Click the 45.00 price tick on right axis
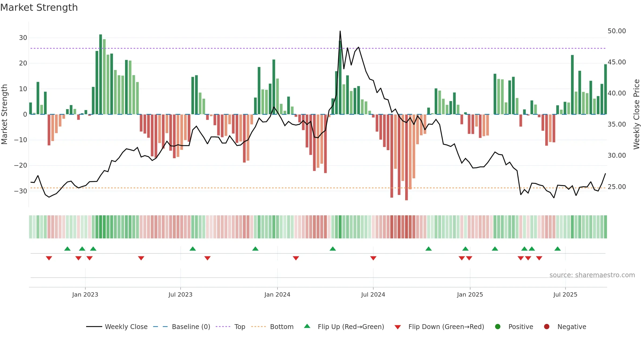The width and height of the screenshot is (644, 362). tap(617, 62)
